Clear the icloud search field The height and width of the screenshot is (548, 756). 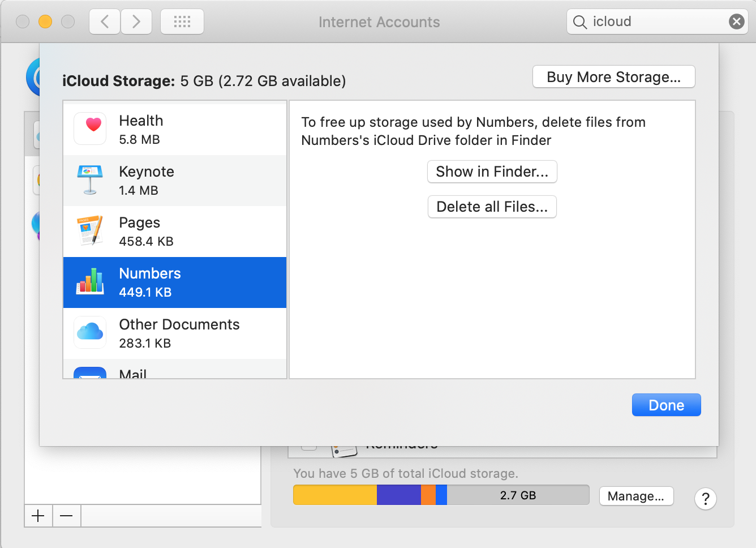coord(736,22)
